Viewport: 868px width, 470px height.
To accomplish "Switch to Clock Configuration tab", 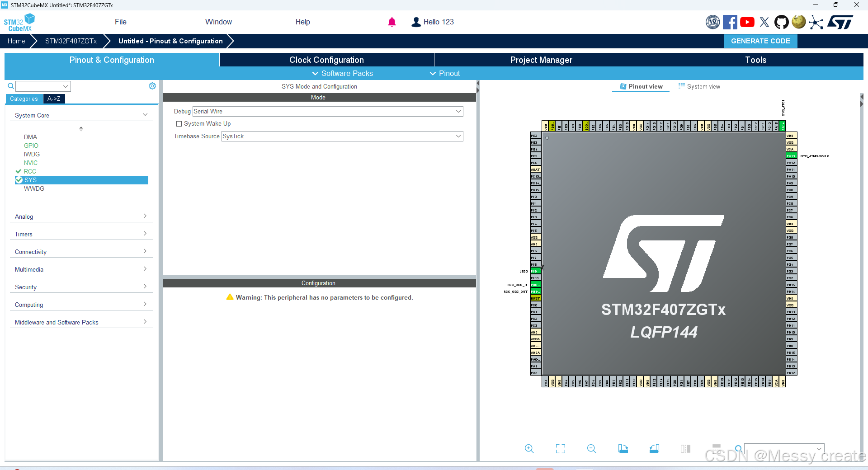I will tap(326, 60).
